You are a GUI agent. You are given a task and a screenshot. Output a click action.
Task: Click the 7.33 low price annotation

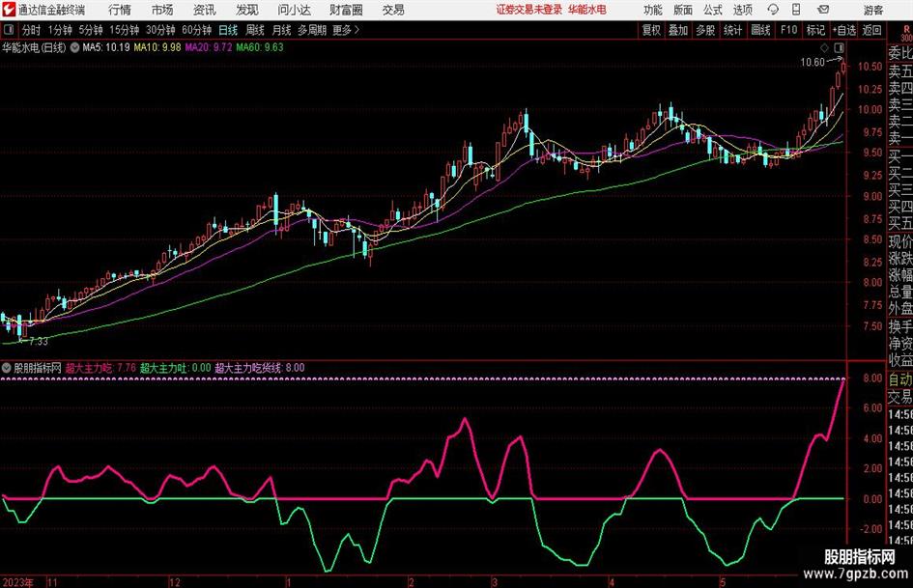[x=39, y=341]
